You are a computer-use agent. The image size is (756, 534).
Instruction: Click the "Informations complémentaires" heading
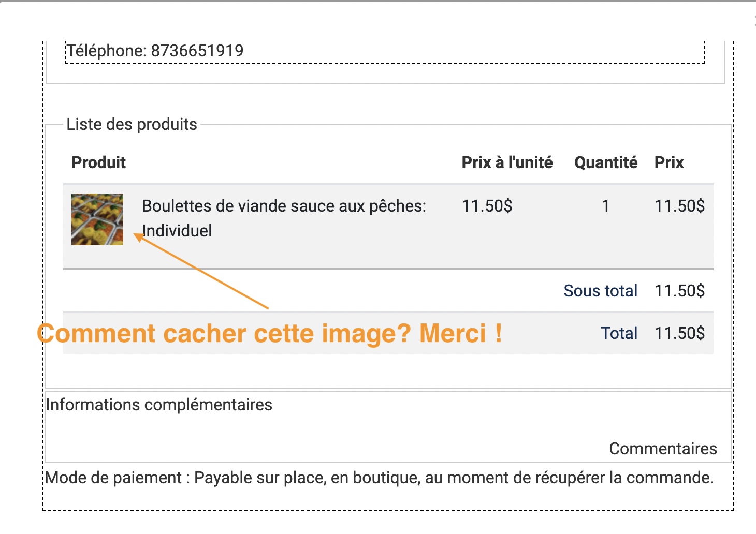point(159,405)
